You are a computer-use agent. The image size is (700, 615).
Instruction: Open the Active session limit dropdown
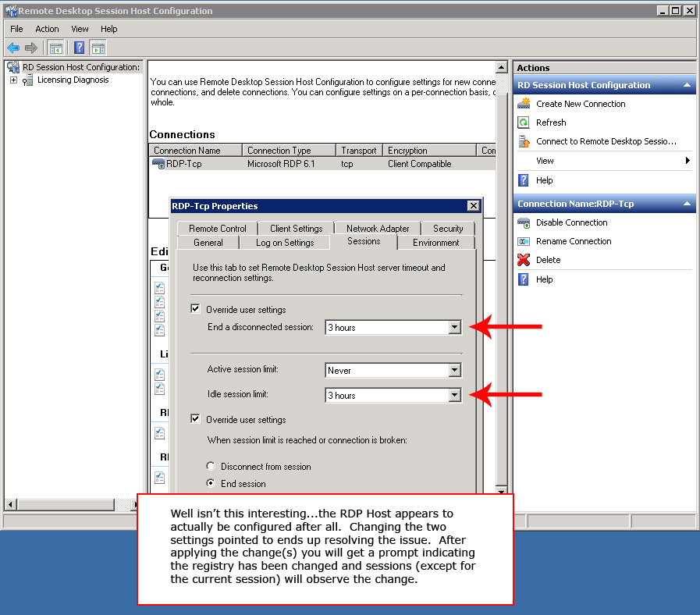click(454, 370)
